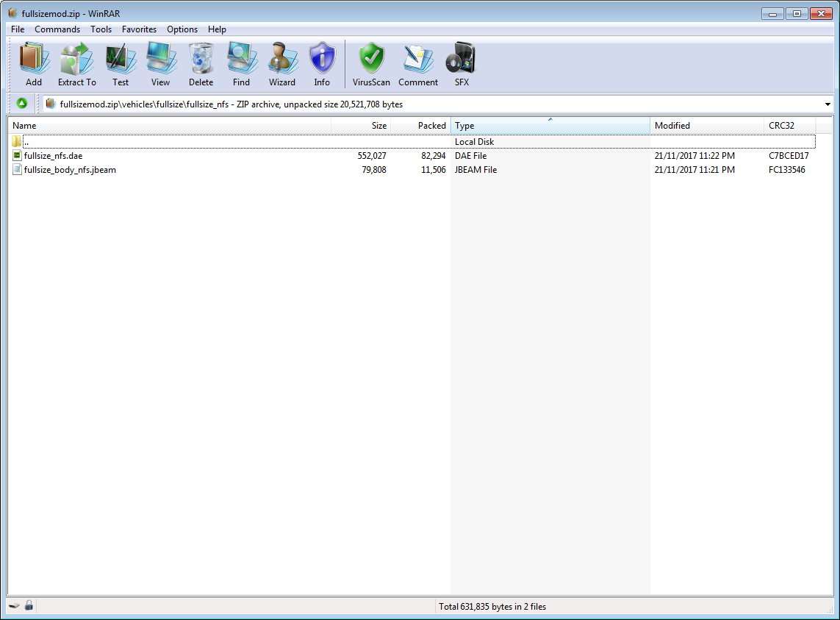The width and height of the screenshot is (840, 620).
Task: Click packed value 11,506
Action: pos(434,169)
